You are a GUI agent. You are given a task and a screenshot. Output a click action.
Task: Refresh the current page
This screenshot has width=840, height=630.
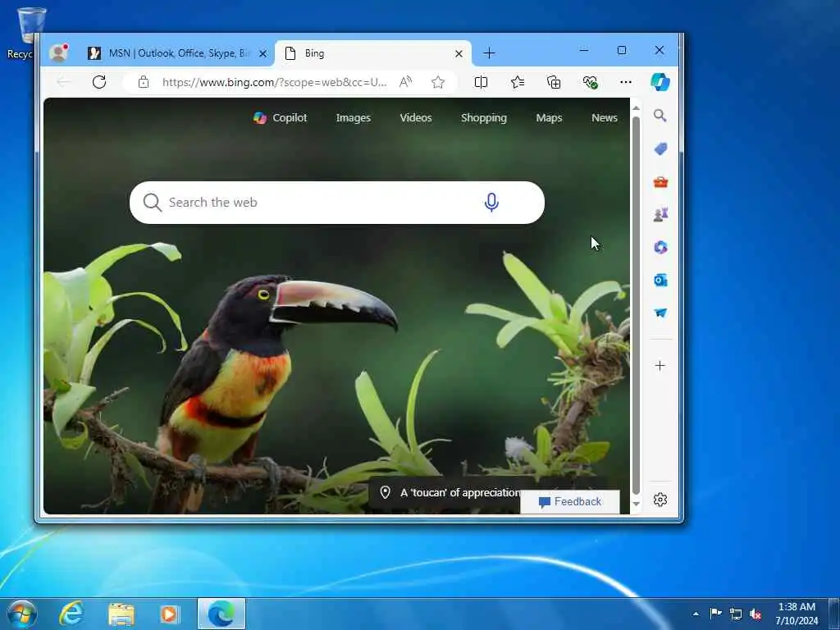click(99, 82)
